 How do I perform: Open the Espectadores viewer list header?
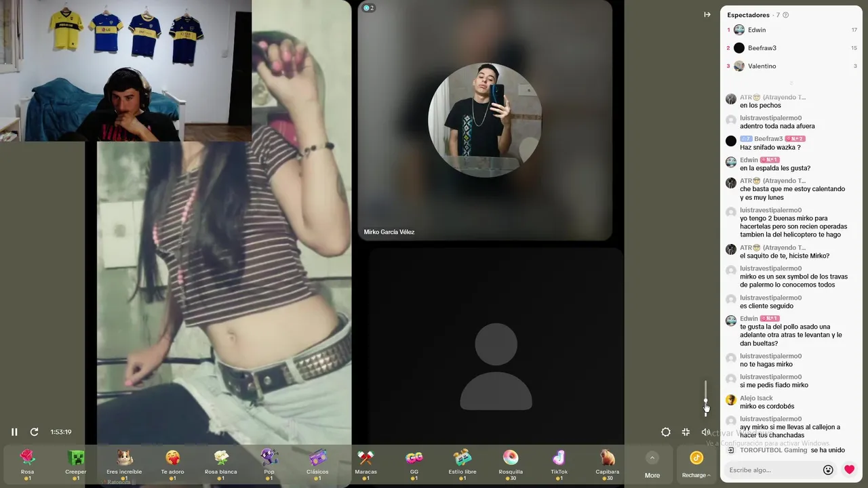click(x=748, y=15)
